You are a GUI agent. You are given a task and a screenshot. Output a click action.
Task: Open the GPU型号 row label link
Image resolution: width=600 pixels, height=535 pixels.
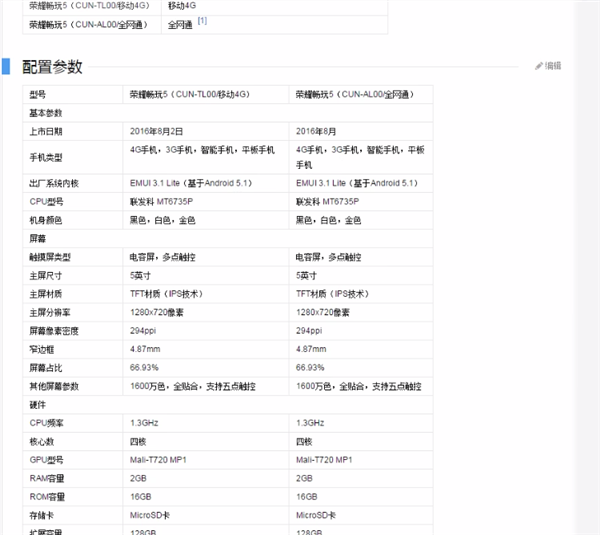coord(46,460)
